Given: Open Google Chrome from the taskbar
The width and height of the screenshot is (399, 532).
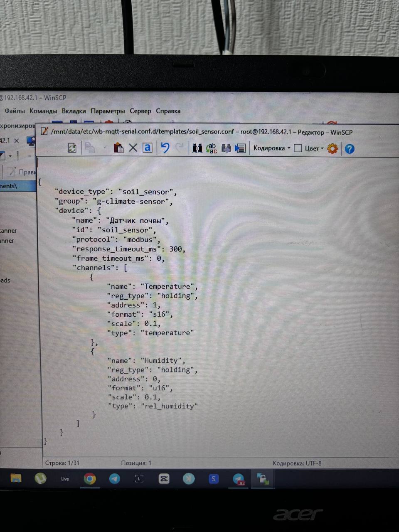Looking at the screenshot, I should coord(89,479).
